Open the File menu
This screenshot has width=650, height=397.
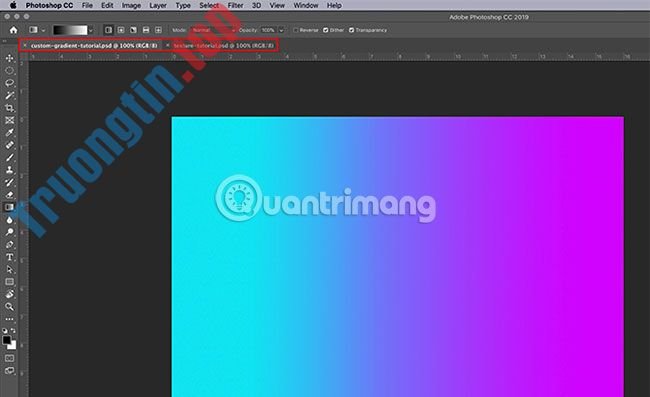[x=87, y=5]
